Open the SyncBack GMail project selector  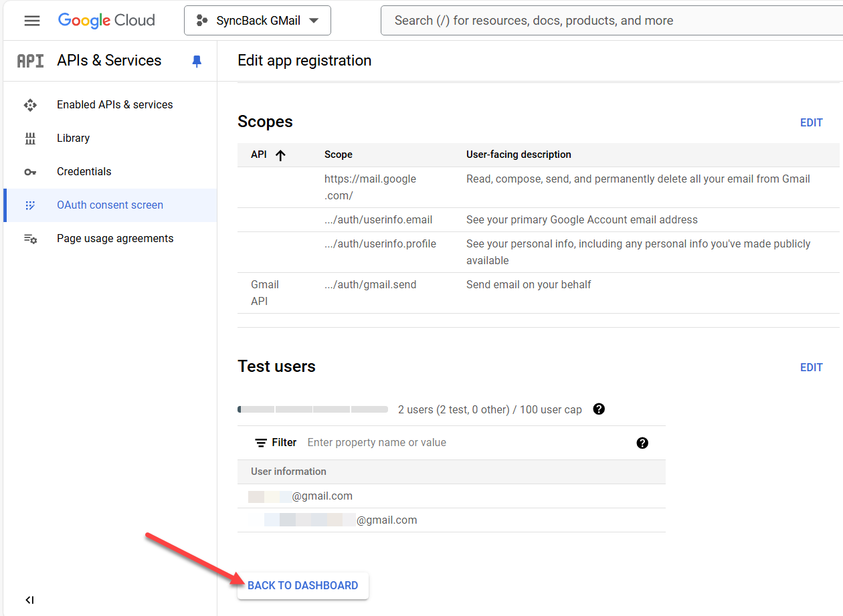[x=258, y=21]
